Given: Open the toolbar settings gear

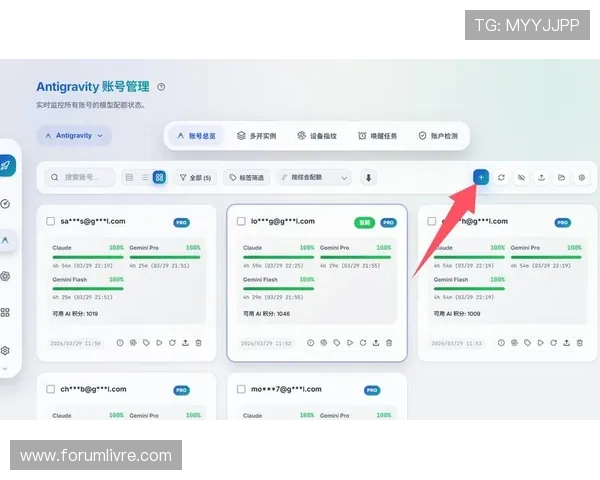Looking at the screenshot, I should point(582,177).
